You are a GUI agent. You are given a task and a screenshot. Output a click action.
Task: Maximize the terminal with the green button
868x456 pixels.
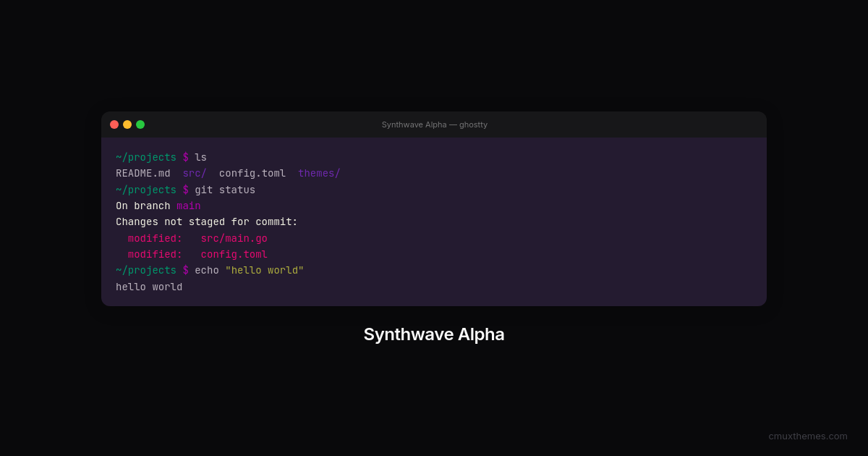point(140,124)
